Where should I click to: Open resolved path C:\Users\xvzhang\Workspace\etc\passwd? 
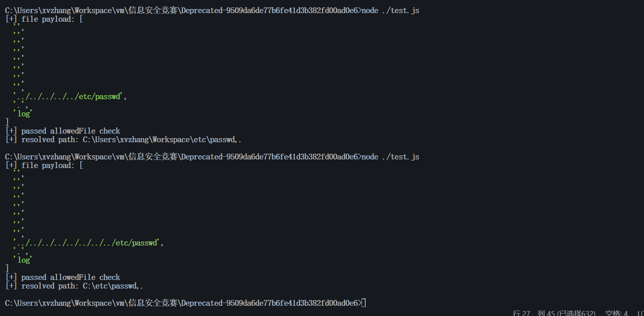[x=159, y=140]
